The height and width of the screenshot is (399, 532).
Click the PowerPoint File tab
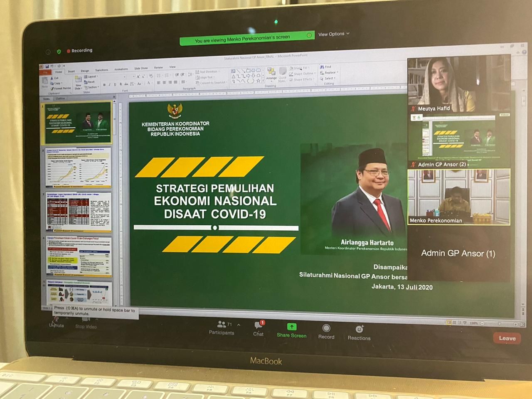tap(44, 72)
